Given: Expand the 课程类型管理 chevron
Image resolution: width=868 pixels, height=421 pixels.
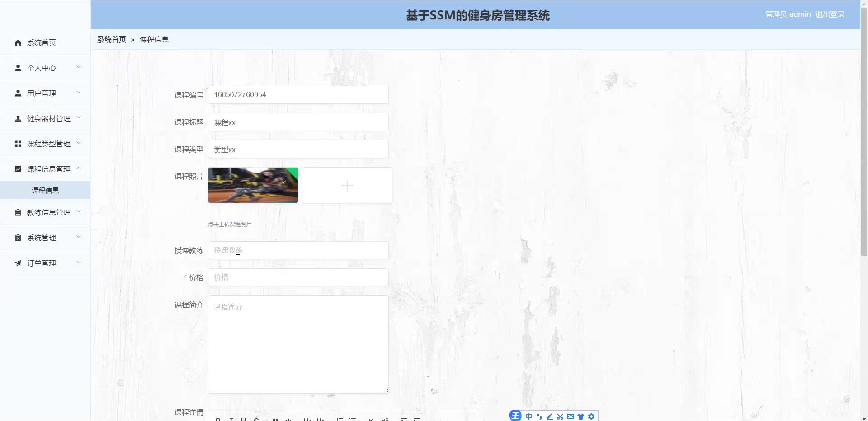Looking at the screenshot, I should coord(79,143).
